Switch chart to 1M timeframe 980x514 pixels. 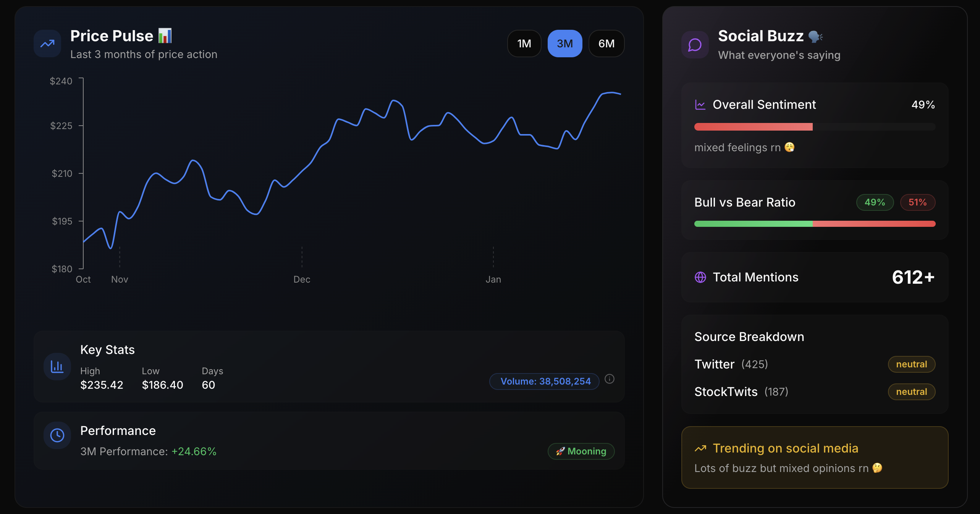point(524,44)
